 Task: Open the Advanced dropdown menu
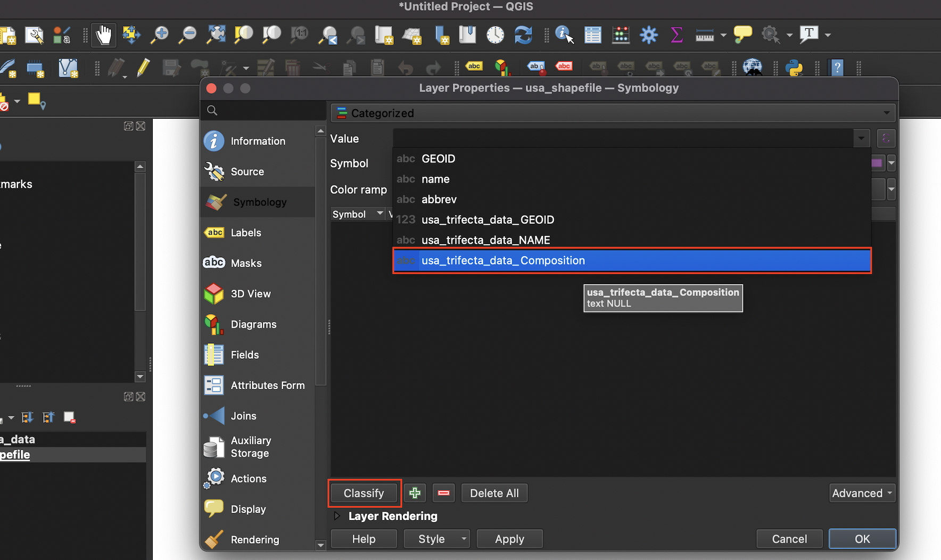(862, 493)
